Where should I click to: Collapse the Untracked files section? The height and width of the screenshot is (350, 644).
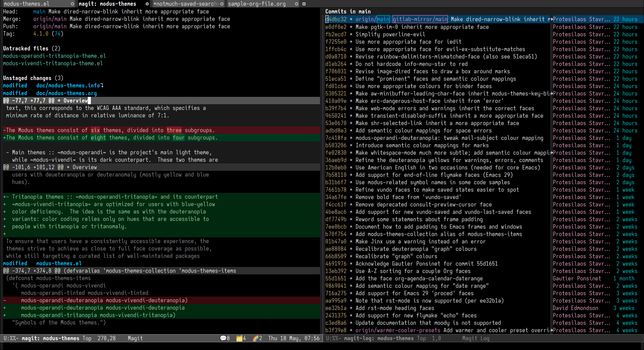click(x=32, y=48)
